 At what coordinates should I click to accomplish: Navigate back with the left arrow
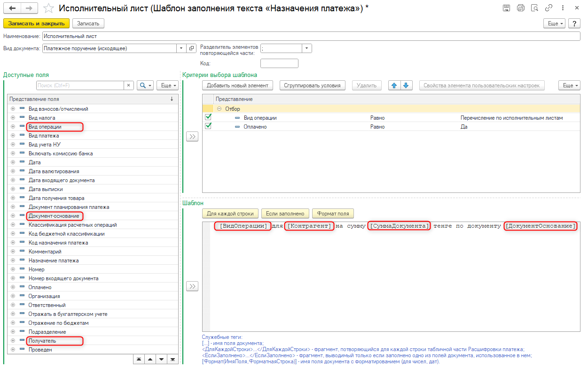(12, 8)
